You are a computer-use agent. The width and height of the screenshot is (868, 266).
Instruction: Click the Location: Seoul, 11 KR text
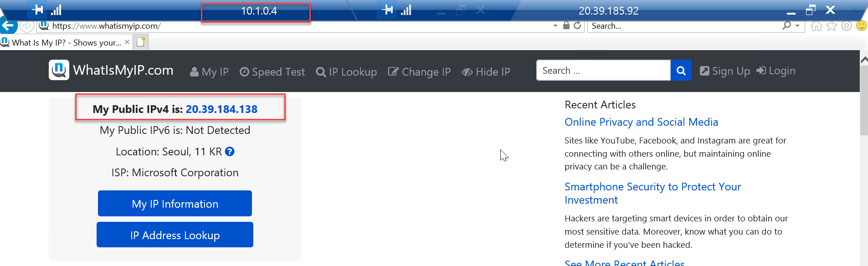(x=169, y=152)
